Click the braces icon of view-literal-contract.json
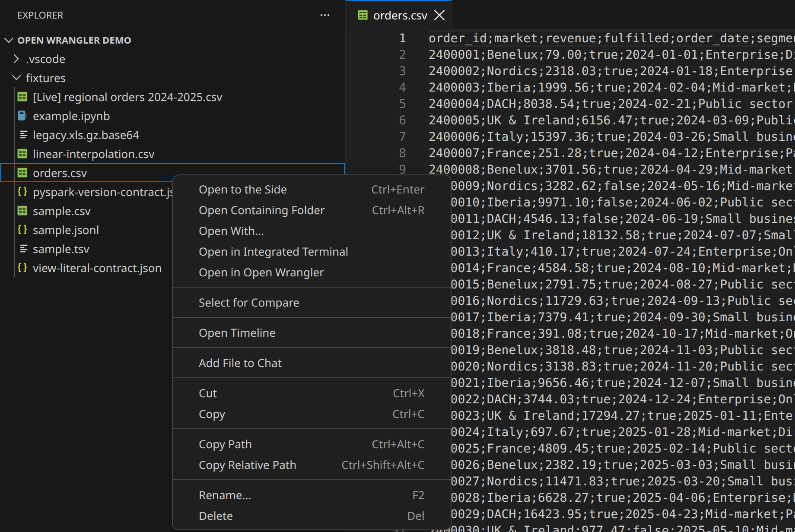Viewport: 795px width, 532px height. point(22,268)
